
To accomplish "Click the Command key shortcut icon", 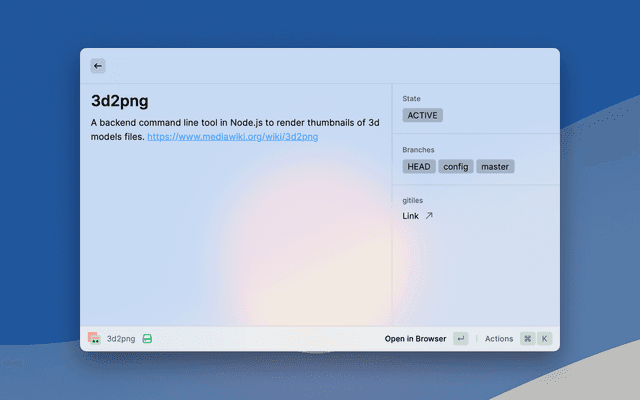I will pyautogui.click(x=527, y=339).
